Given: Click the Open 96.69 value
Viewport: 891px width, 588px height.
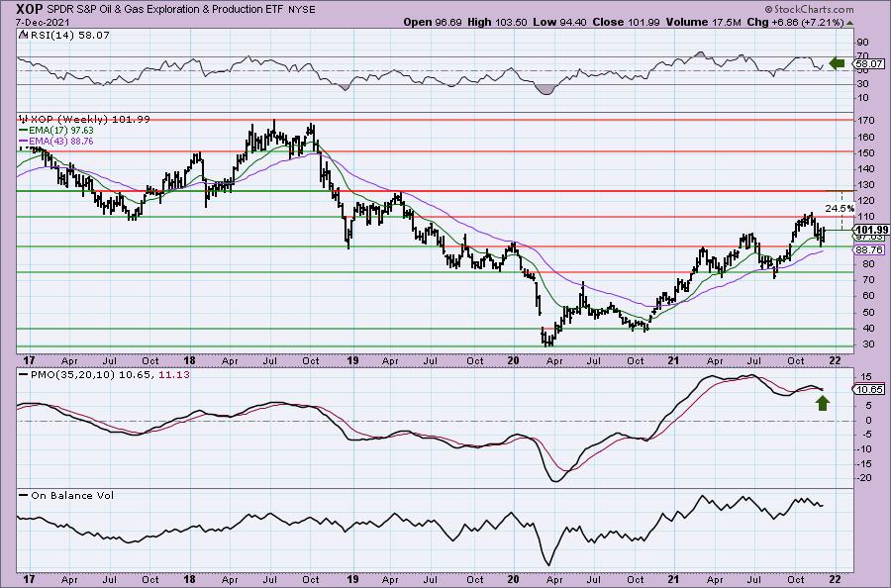Looking at the screenshot, I should (434, 22).
